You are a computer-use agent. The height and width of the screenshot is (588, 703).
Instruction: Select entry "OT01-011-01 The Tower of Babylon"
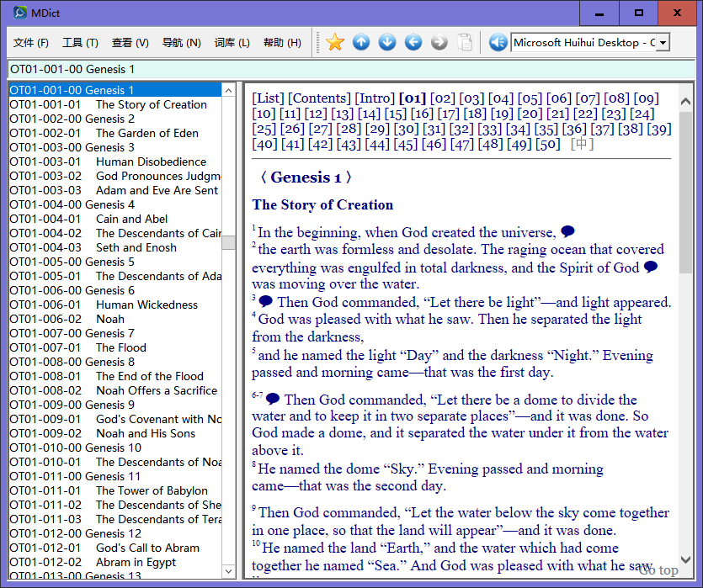(x=115, y=490)
